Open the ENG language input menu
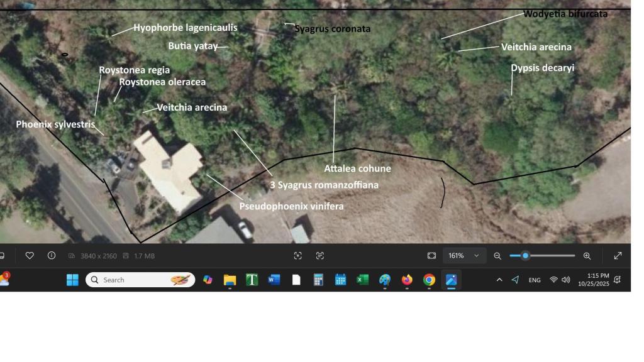Image resolution: width=644 pixels, height=362 pixels. pyautogui.click(x=535, y=280)
